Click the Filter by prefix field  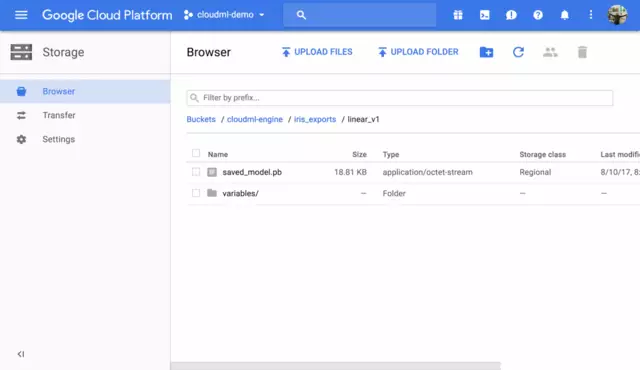coord(400,98)
